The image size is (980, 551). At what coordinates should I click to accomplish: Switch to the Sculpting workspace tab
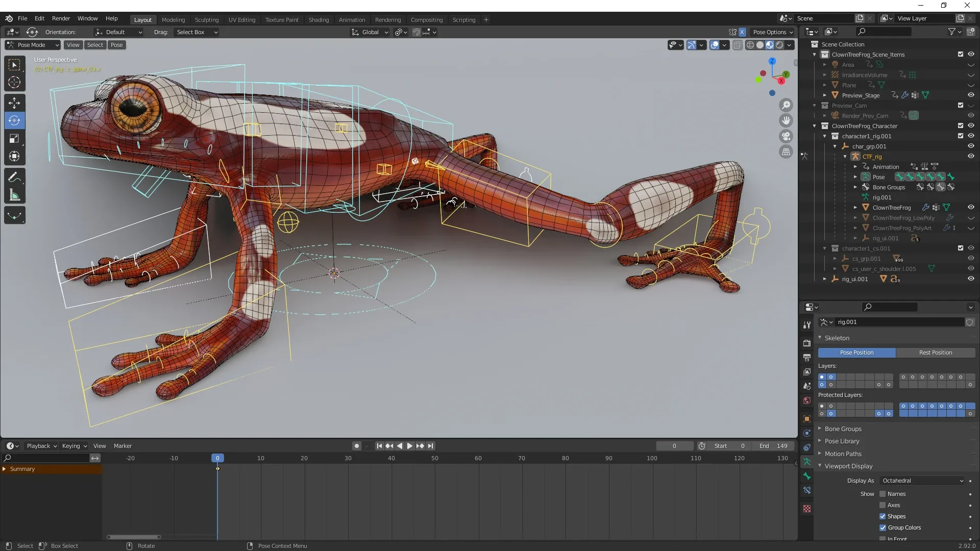[x=207, y=20]
